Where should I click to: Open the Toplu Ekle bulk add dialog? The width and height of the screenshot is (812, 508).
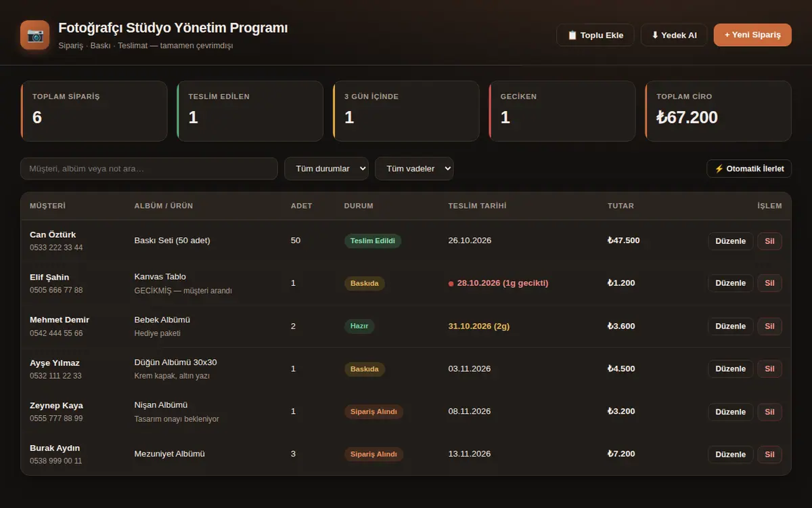(595, 35)
